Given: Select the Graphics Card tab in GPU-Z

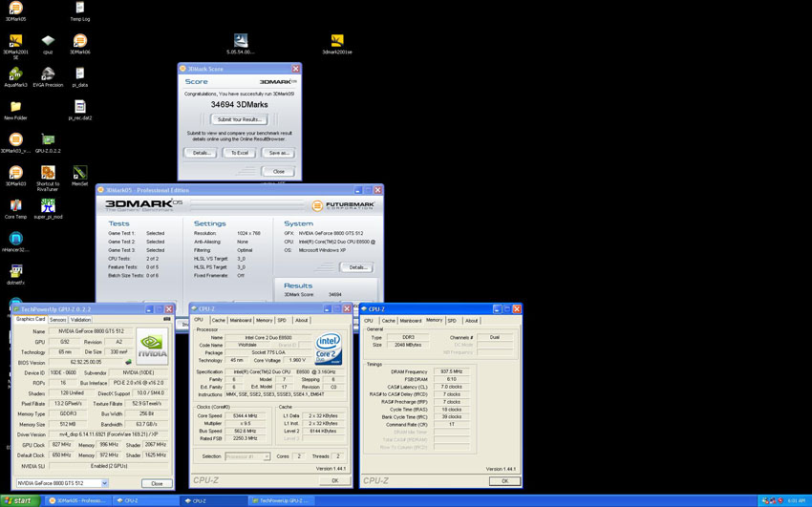Looking at the screenshot, I should tap(31, 319).
